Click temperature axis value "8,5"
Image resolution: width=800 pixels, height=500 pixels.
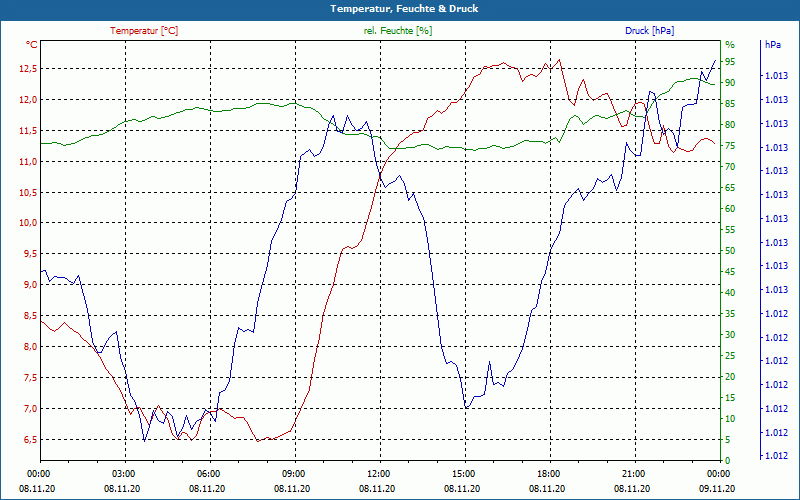point(31,316)
